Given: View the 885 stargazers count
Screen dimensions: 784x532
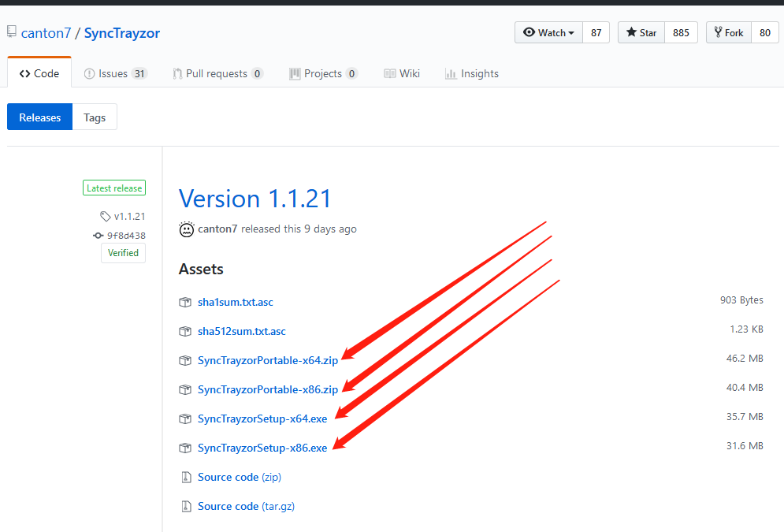Looking at the screenshot, I should click(681, 32).
